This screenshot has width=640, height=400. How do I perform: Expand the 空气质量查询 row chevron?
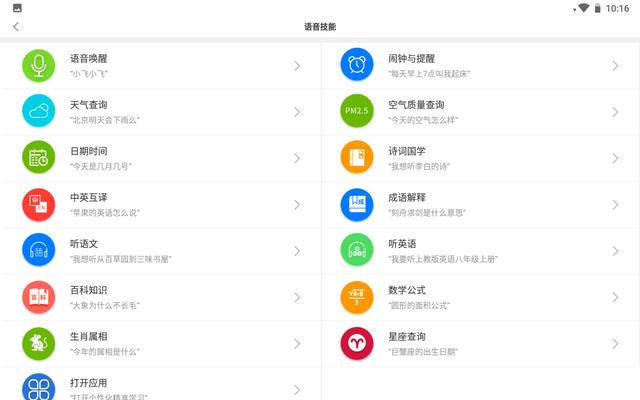[x=616, y=112]
